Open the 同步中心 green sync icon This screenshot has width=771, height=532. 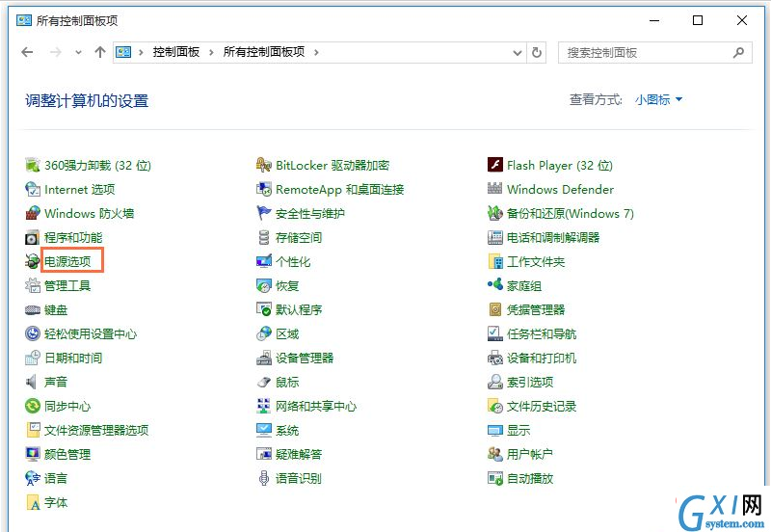tap(33, 406)
